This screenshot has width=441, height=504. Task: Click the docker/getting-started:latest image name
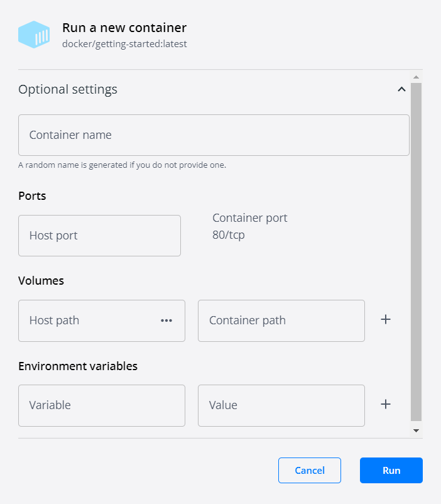[124, 44]
